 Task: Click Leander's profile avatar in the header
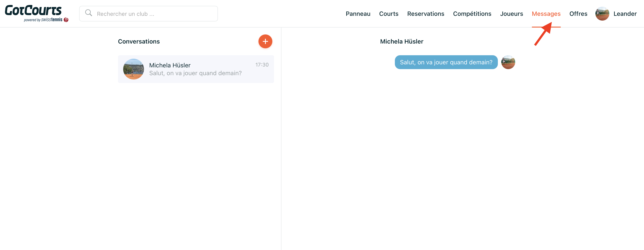[602, 14]
